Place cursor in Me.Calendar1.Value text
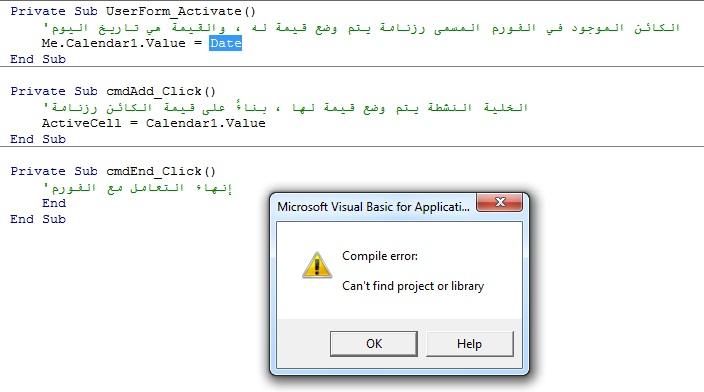This screenshot has width=704, height=392. tap(113, 44)
